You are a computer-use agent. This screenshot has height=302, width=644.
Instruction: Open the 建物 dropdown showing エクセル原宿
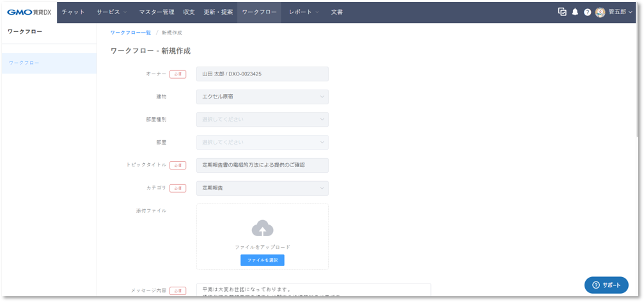(x=262, y=97)
